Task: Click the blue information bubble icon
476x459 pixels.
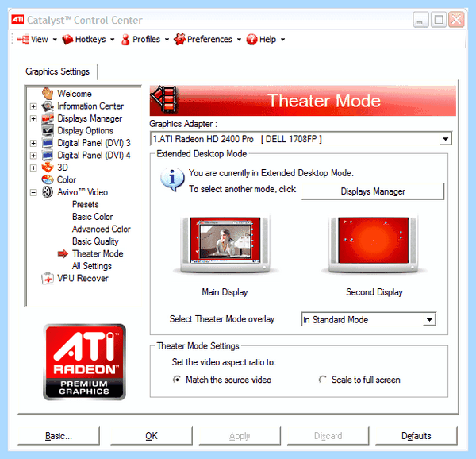Action: click(x=172, y=179)
